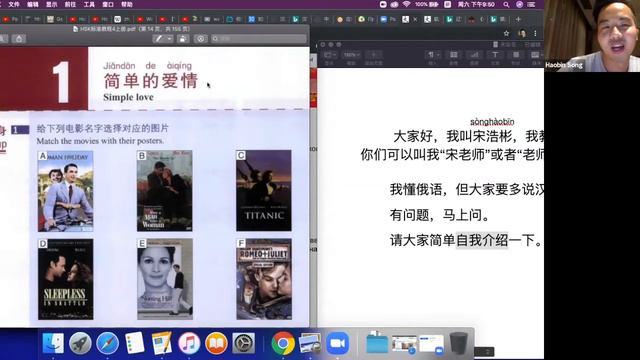Close the active Chrome tab with its X
This screenshot has width=640, height=360.
tap(416, 19)
